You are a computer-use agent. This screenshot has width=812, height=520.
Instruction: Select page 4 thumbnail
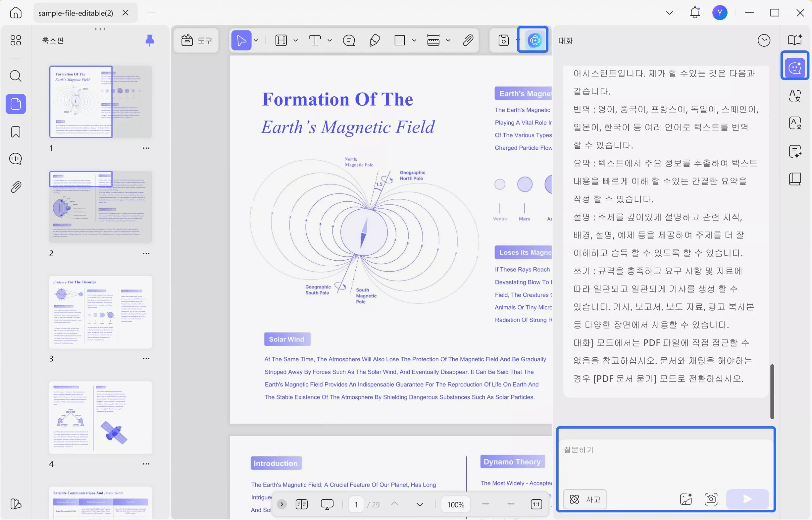100,418
